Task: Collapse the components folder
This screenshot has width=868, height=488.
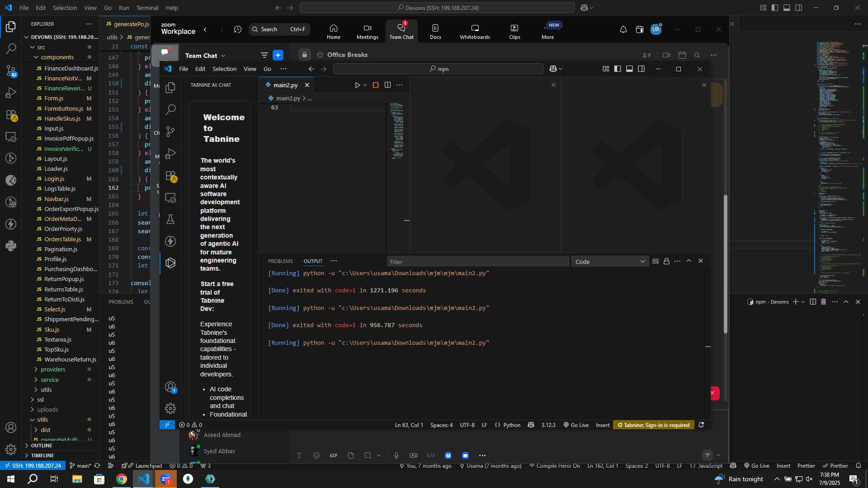Action: tap(57, 57)
